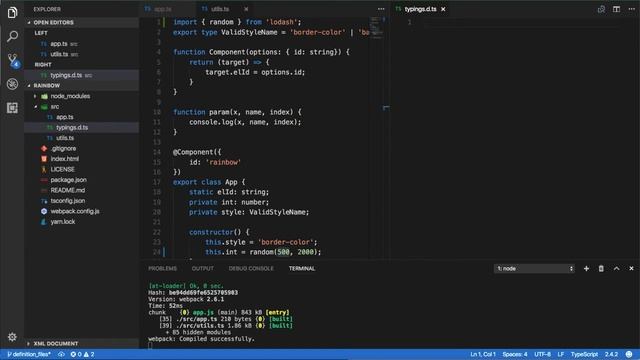Open the webpack.config.js file
Screen dimensions: 640x360
pos(82,211)
